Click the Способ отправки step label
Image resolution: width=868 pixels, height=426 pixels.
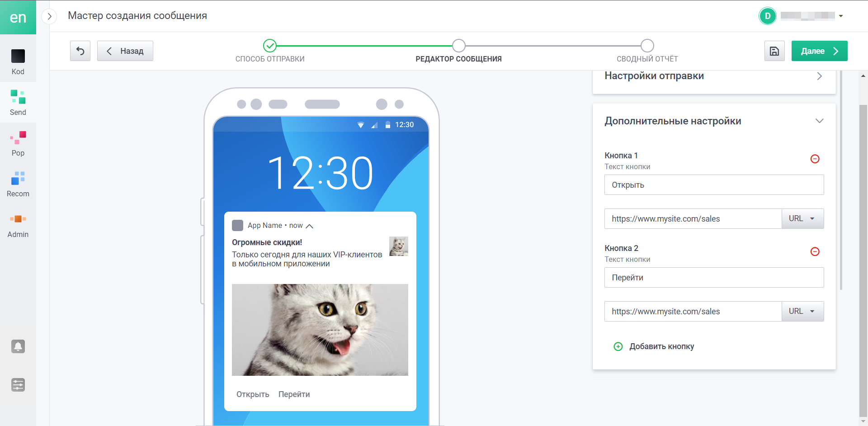click(x=270, y=59)
